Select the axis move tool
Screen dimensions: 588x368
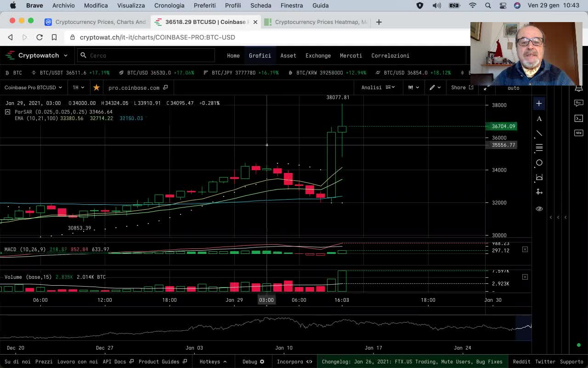tap(539, 192)
